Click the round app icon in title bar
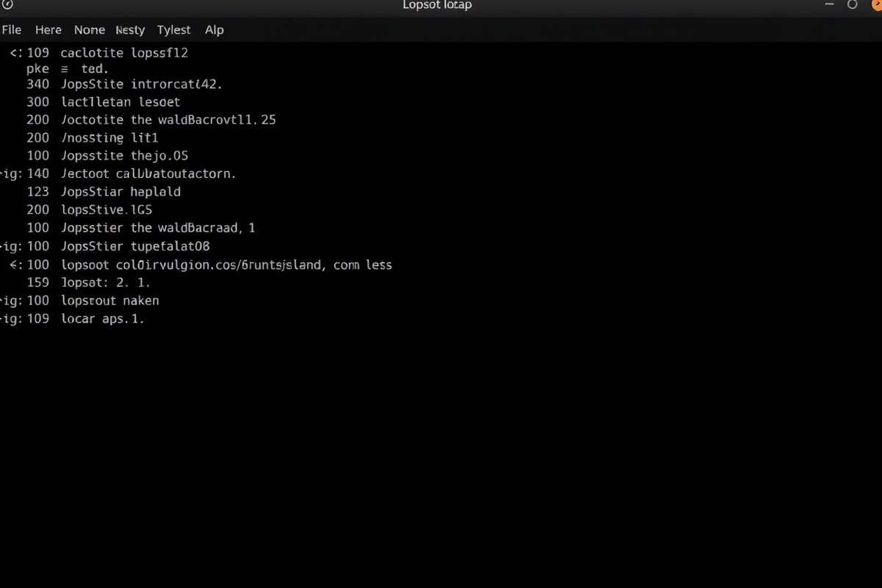882x588 pixels. point(7,4)
